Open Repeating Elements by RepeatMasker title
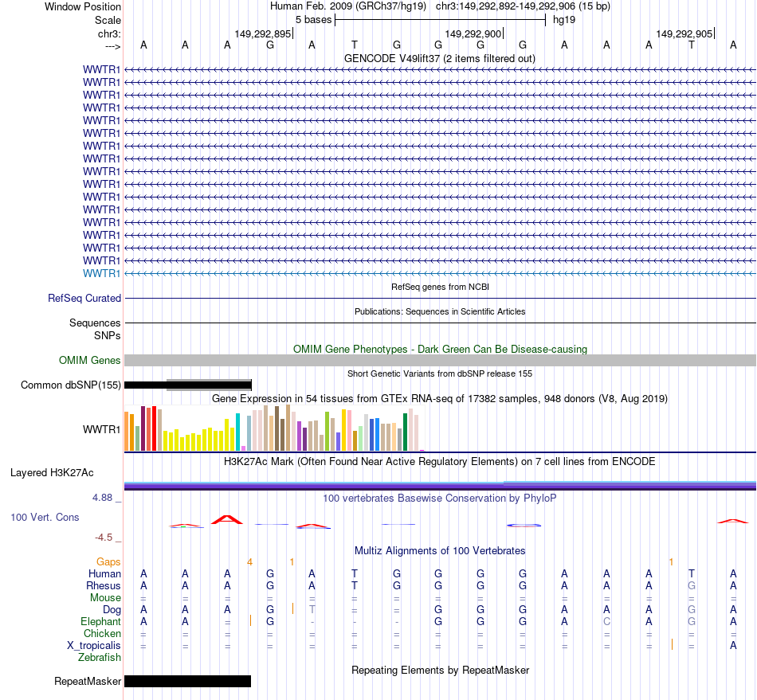This screenshot has width=757, height=700. click(x=440, y=670)
